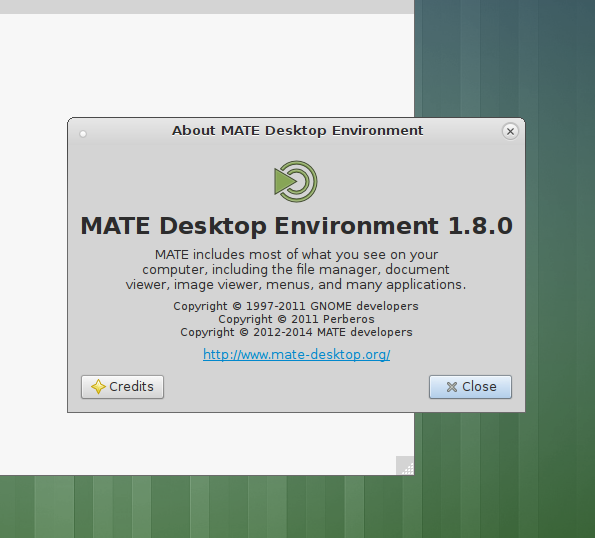Click the 'Copyright © 2011 Perberos' line

point(296,319)
